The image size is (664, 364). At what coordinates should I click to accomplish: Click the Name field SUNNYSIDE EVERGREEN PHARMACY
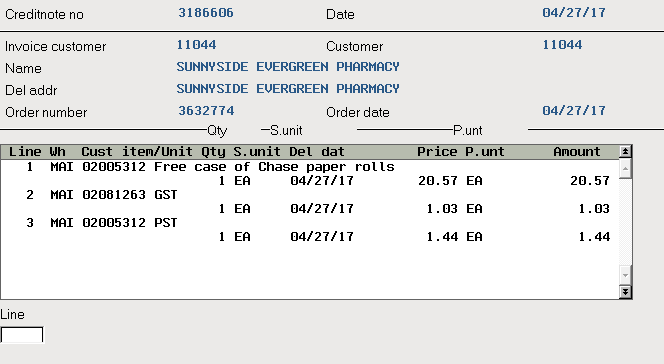(x=288, y=67)
